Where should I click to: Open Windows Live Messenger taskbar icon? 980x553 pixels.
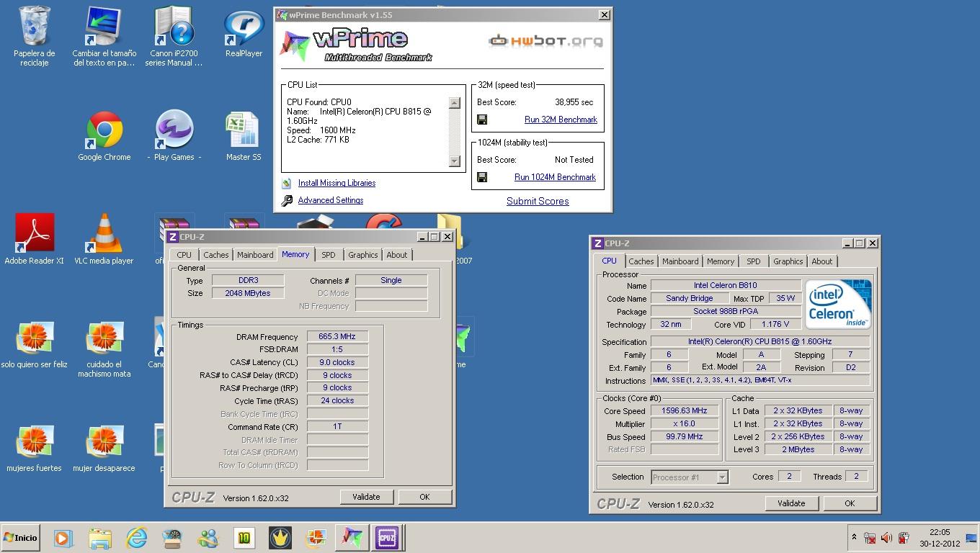[x=208, y=538]
